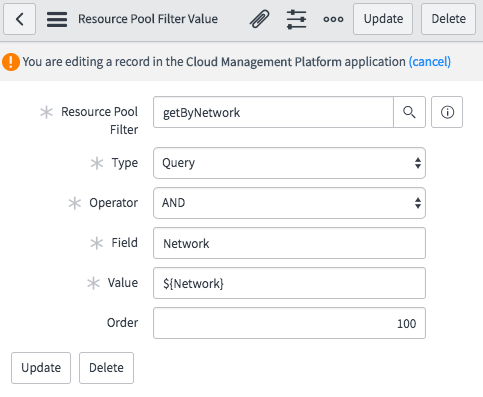Cancel editing in Cloud Management Platform application
The width and height of the screenshot is (483, 397).
click(x=430, y=62)
